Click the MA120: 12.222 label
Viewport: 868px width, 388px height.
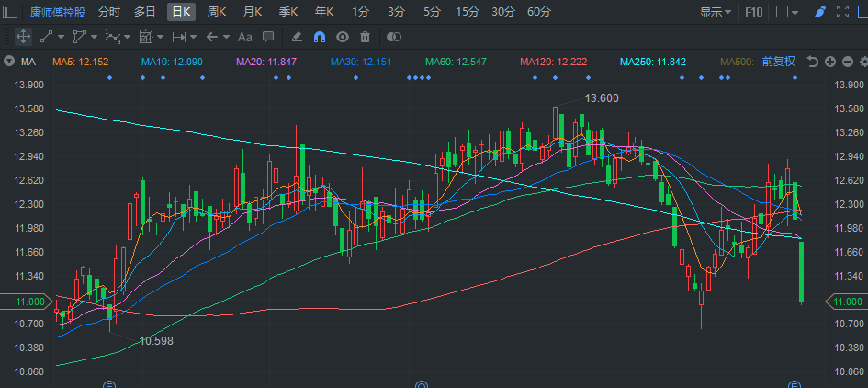pyautogui.click(x=554, y=63)
